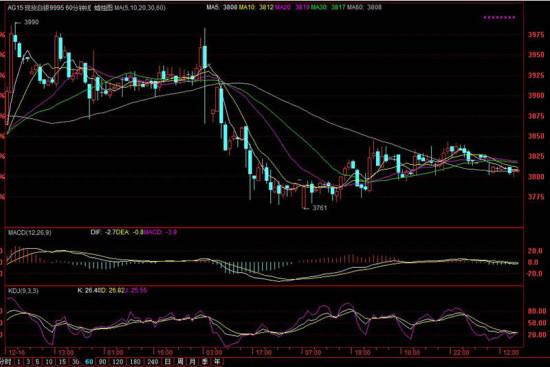Open the monthly 月 chart tab
The image size is (550, 367).
tap(192, 362)
